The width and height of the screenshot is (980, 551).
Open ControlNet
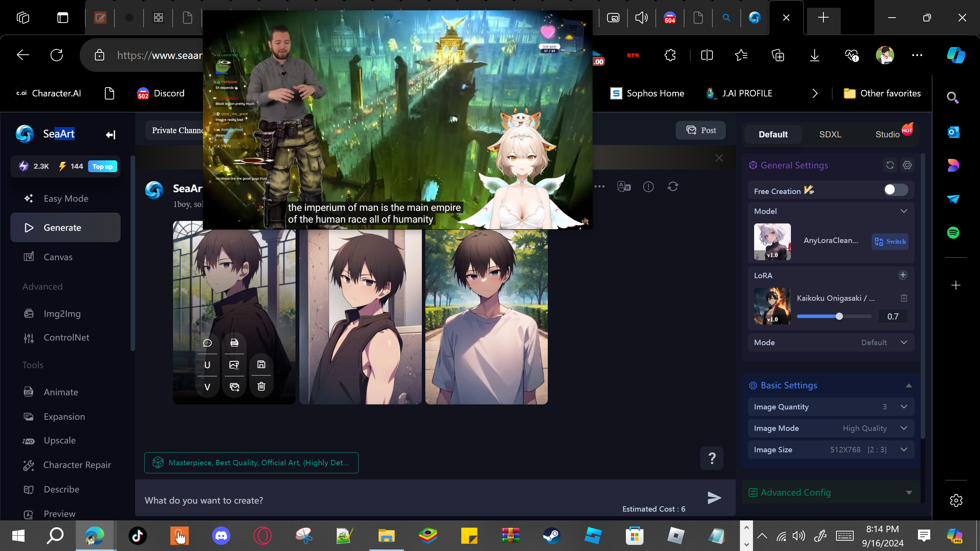click(65, 337)
